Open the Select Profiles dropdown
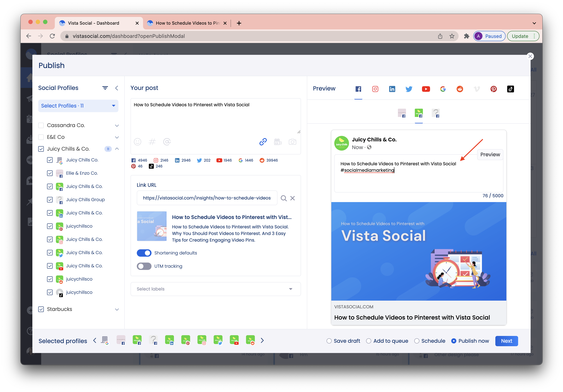The height and width of the screenshot is (392, 563). pyautogui.click(x=78, y=106)
